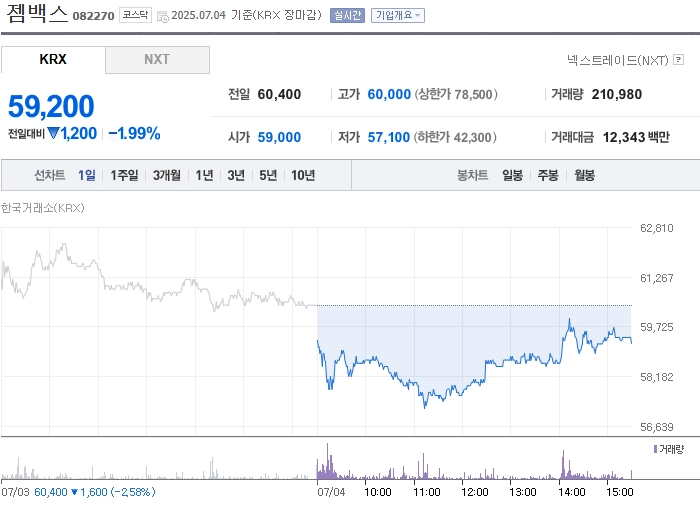The width and height of the screenshot is (700, 515).
Task: Switch to the KRX tab
Action: coord(53,59)
